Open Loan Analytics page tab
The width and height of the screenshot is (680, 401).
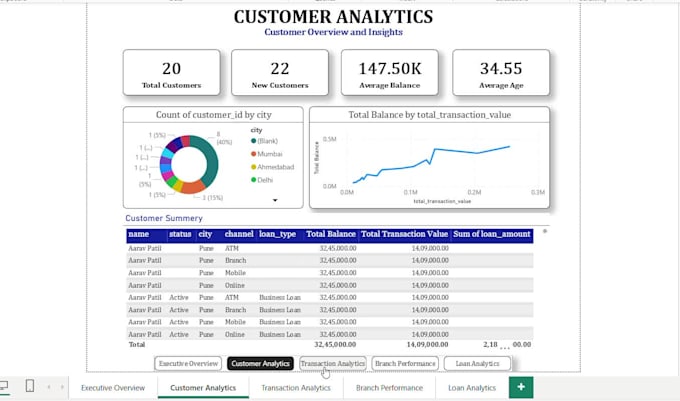click(x=472, y=388)
